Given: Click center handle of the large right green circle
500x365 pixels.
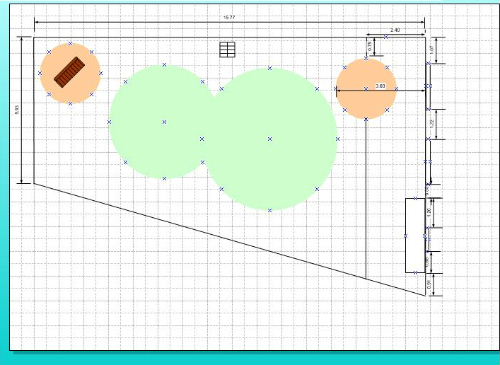Looking at the screenshot, I should click(270, 139).
